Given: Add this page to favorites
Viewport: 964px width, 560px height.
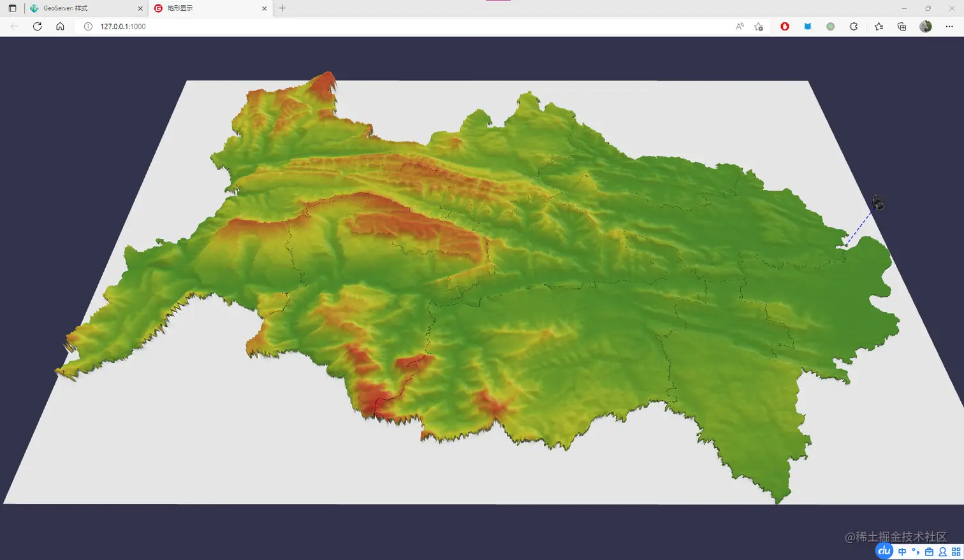Looking at the screenshot, I should click(759, 26).
